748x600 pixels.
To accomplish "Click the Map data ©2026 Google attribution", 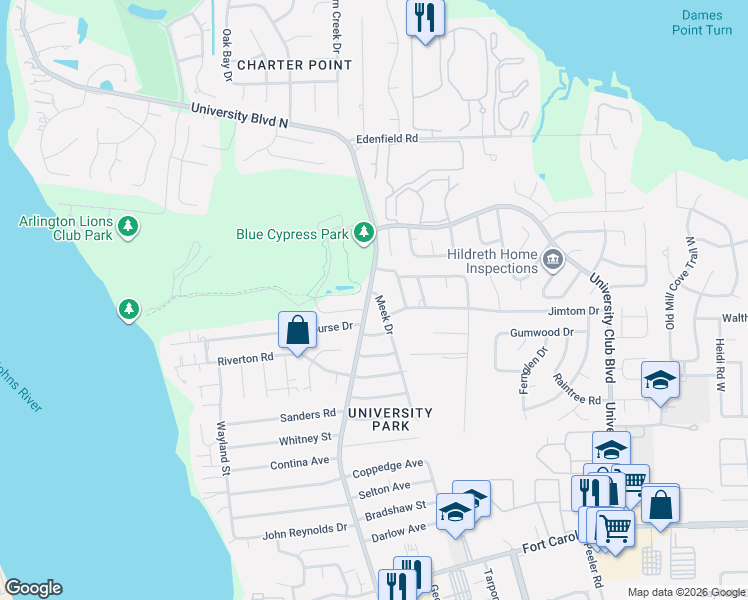I will [x=686, y=592].
